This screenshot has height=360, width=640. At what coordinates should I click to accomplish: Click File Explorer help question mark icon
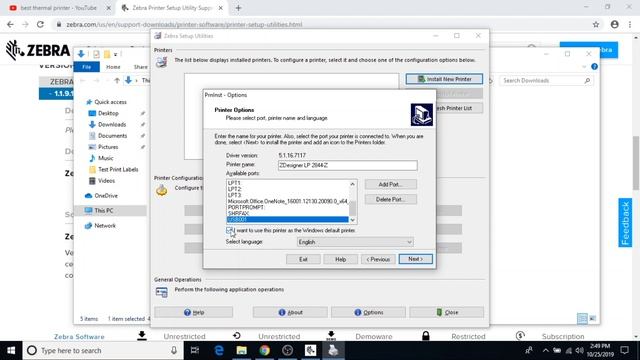594,67
